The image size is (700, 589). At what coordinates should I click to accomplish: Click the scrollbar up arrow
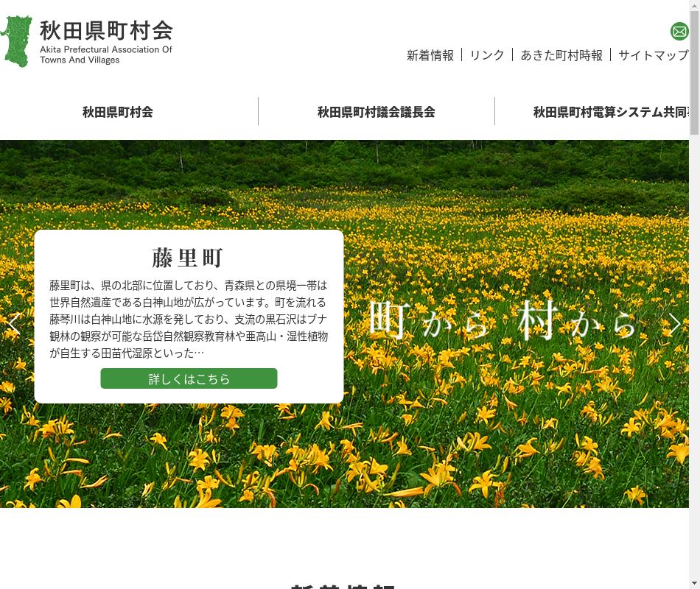[x=694, y=5]
